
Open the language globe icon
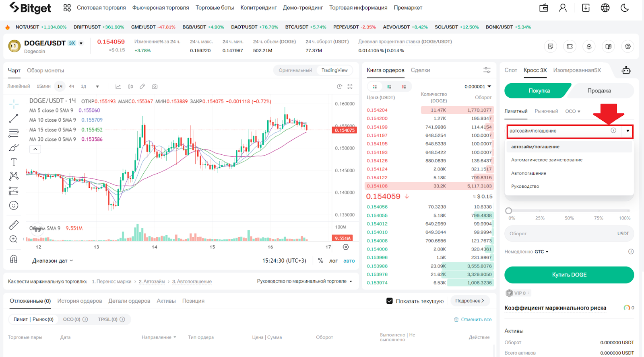click(605, 8)
